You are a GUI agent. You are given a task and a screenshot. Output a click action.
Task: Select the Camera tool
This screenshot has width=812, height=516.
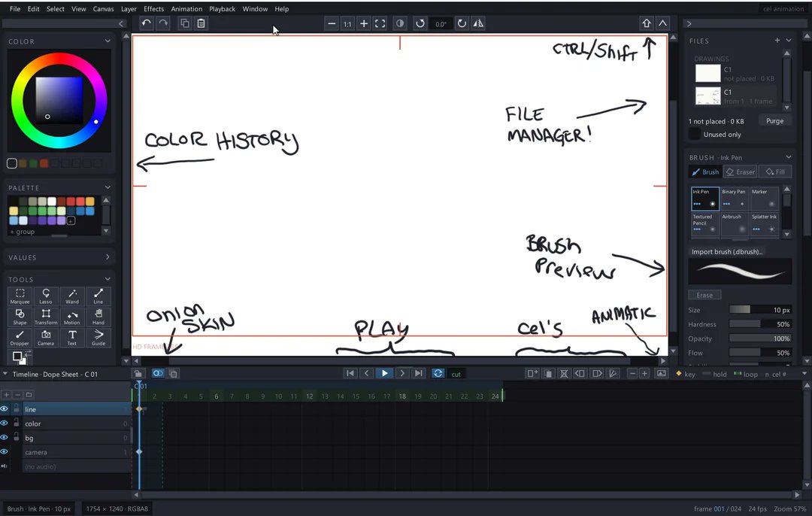(46, 337)
